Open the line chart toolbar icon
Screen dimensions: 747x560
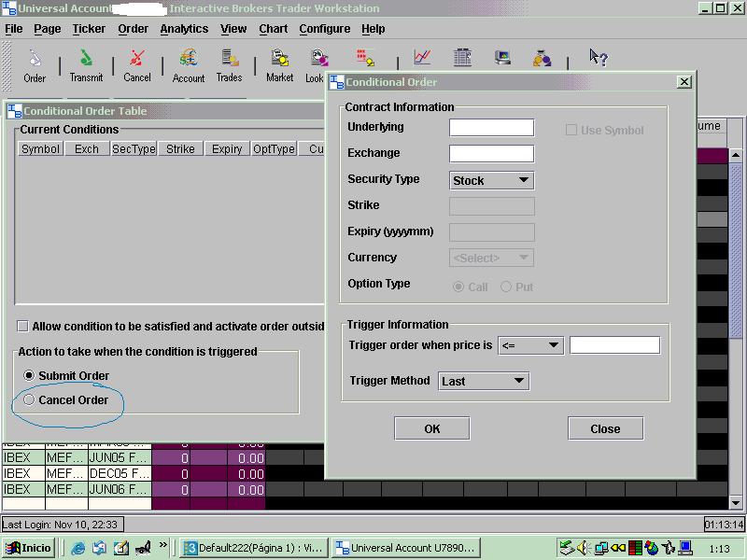[422, 57]
